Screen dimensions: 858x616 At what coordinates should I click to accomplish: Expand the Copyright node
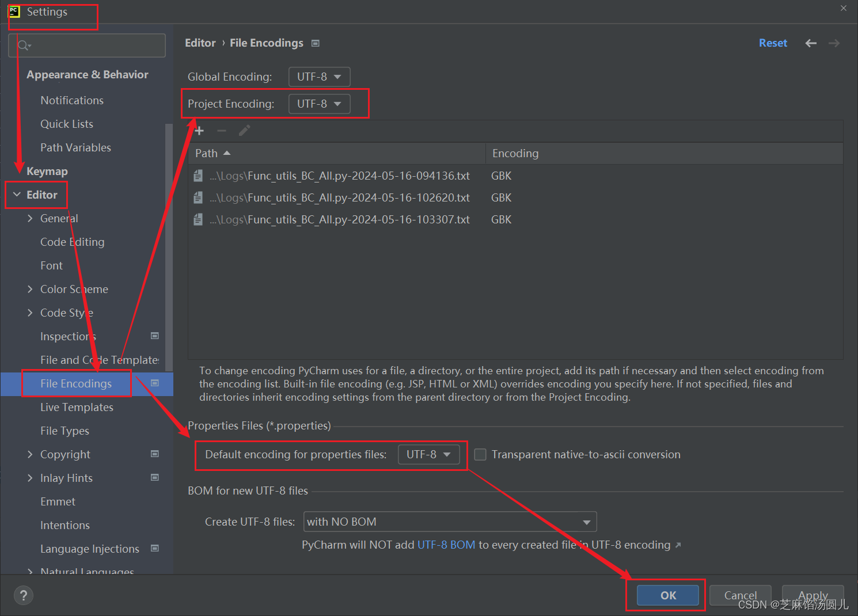pyautogui.click(x=30, y=454)
